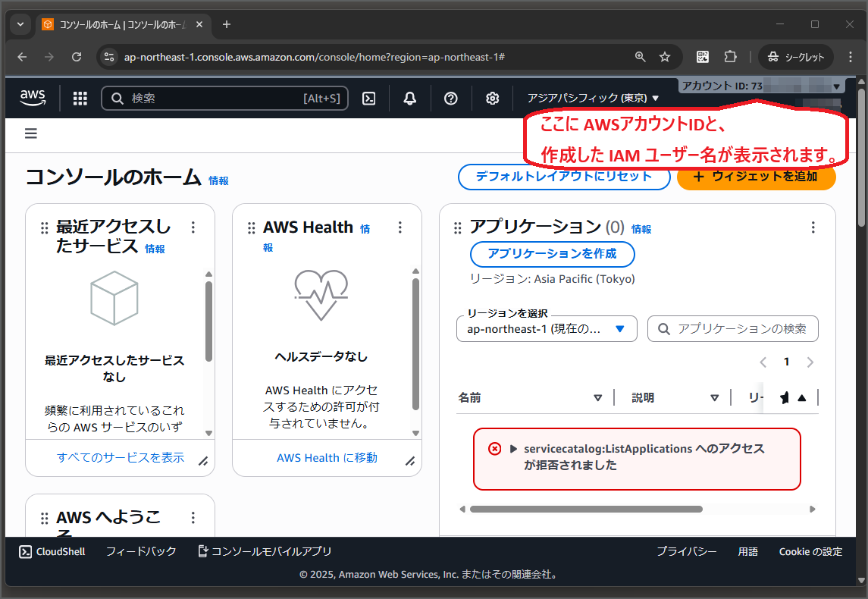This screenshot has width=868, height=599.
Task: Click the AWS logo to go home
Action: coord(32,97)
